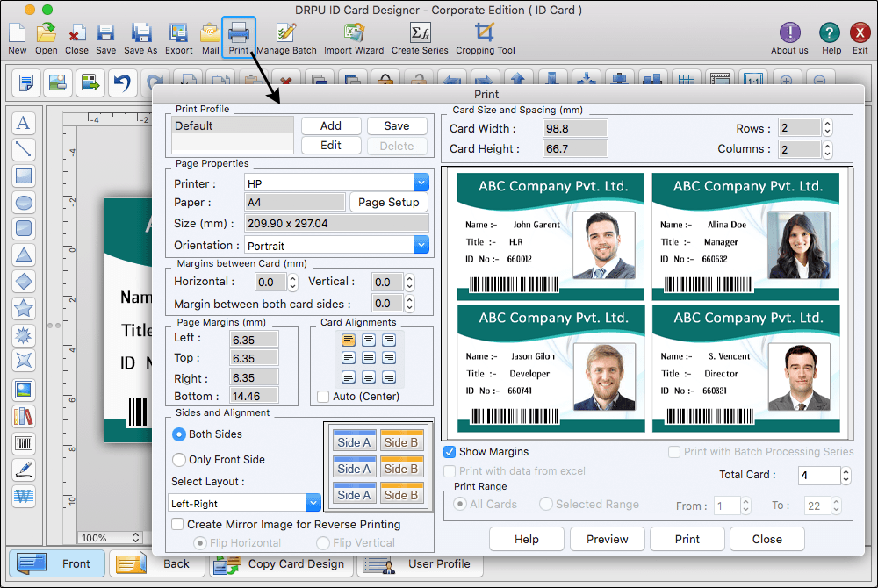This screenshot has width=878, height=588.
Task: Open the Orientation dropdown showing Portrait
Action: click(421, 245)
